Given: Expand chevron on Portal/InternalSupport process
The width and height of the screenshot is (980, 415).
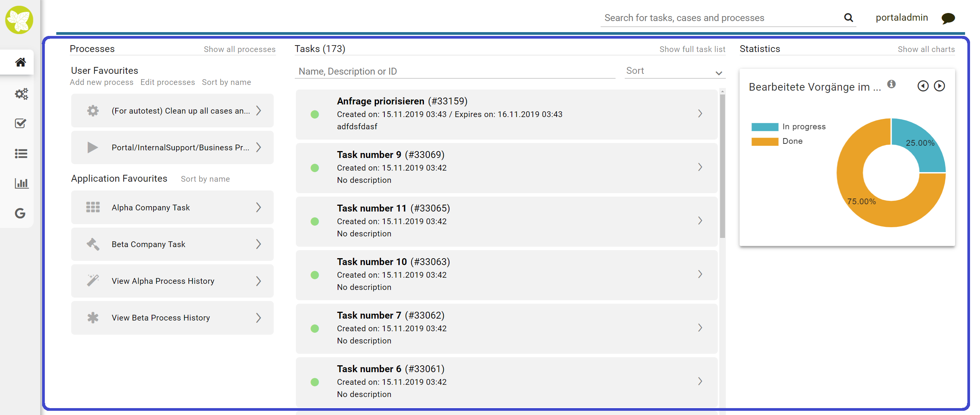Looking at the screenshot, I should 259,147.
